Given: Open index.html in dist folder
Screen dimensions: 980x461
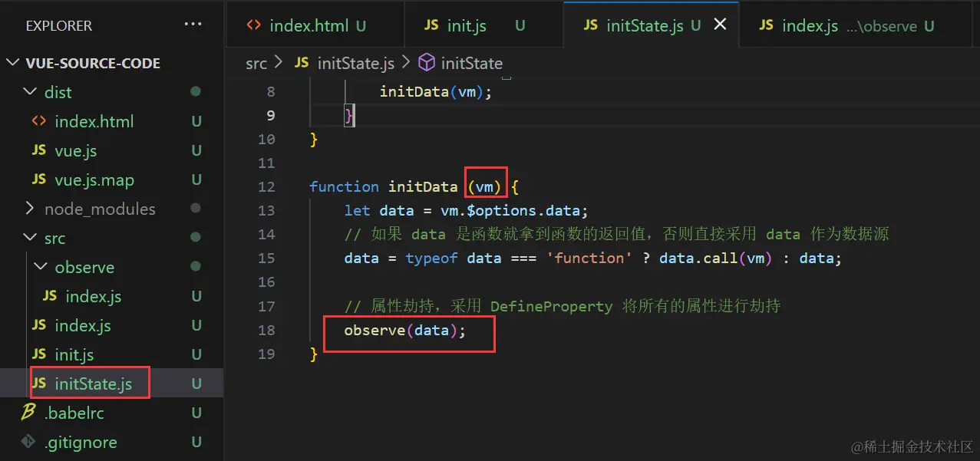Looking at the screenshot, I should click(94, 121).
